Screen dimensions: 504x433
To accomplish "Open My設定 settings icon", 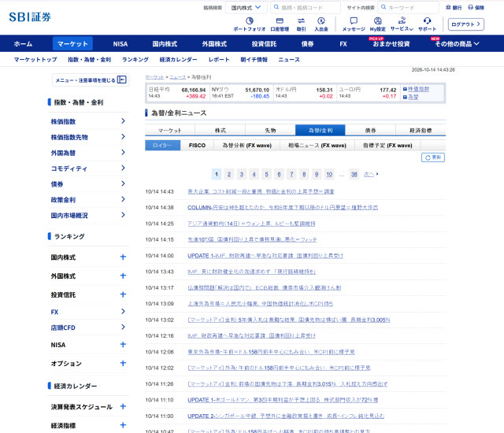I will click(x=378, y=24).
